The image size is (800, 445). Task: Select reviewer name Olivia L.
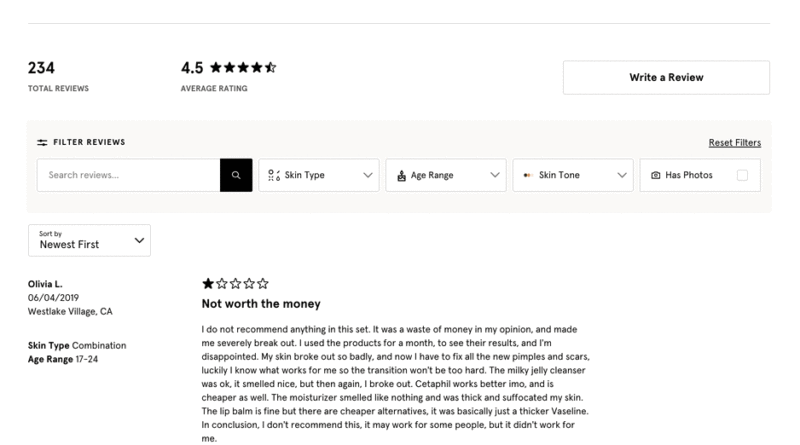45,284
